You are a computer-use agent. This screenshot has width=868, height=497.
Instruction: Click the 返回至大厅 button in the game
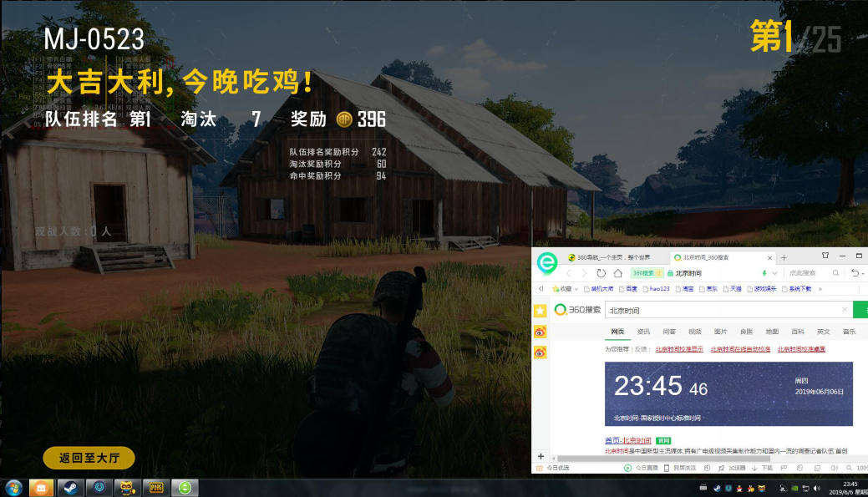(x=89, y=458)
